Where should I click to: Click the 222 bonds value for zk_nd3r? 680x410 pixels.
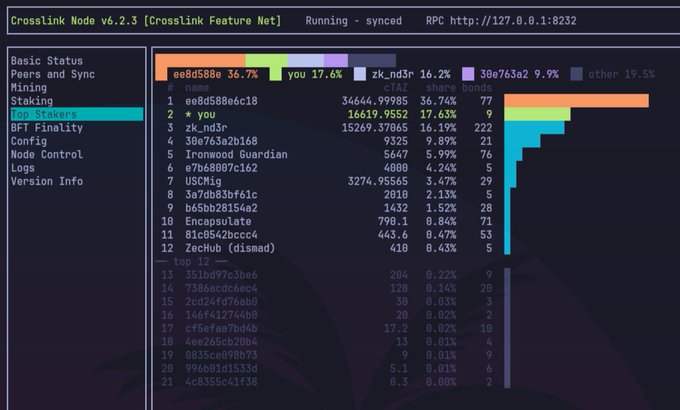(x=483, y=128)
